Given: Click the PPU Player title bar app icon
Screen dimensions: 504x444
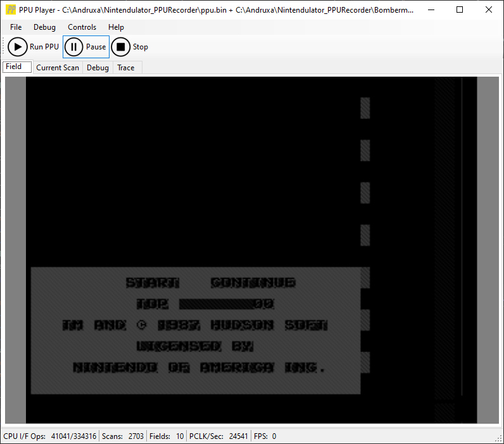Looking at the screenshot, I should click(x=11, y=10).
